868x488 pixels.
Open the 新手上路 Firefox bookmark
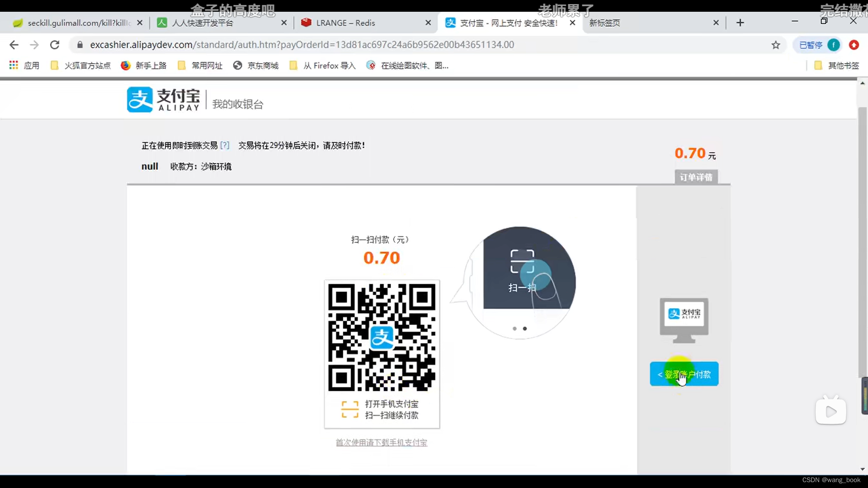coord(144,66)
